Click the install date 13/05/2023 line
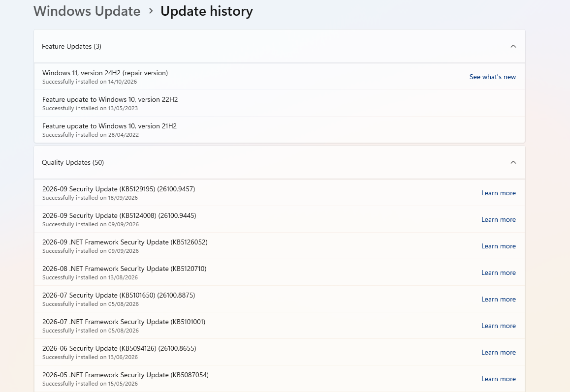This screenshot has width=570, height=392. [90, 108]
